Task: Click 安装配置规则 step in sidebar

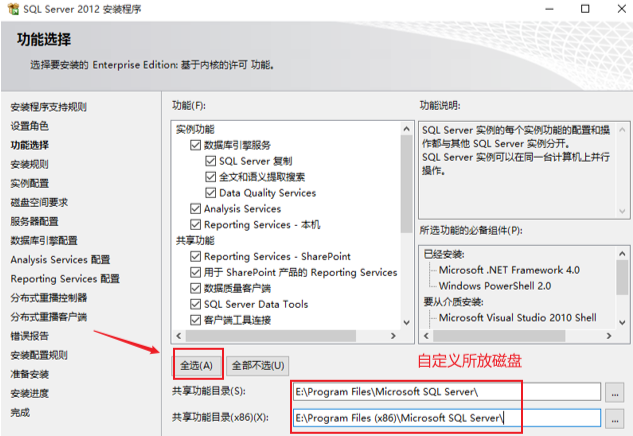Action: pos(39,355)
